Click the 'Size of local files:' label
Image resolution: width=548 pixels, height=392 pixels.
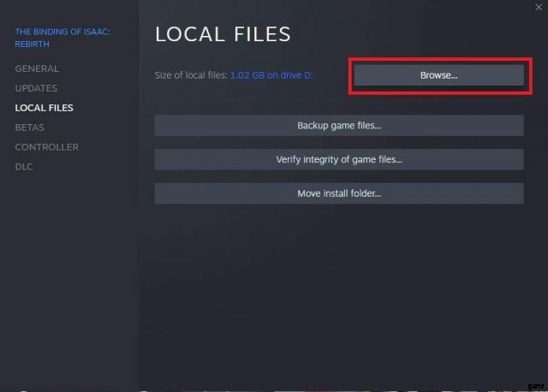pyautogui.click(x=191, y=75)
